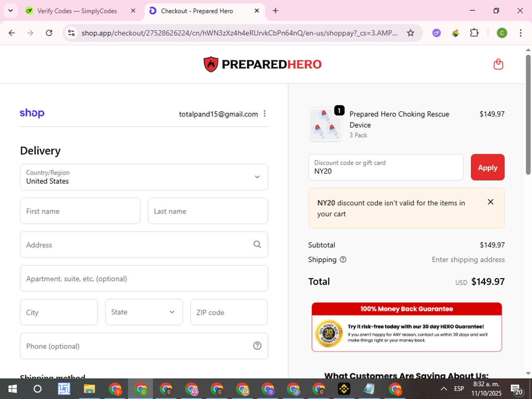Open the Windows Start menu
Screen dimensions: 532x399
tap(12, 389)
